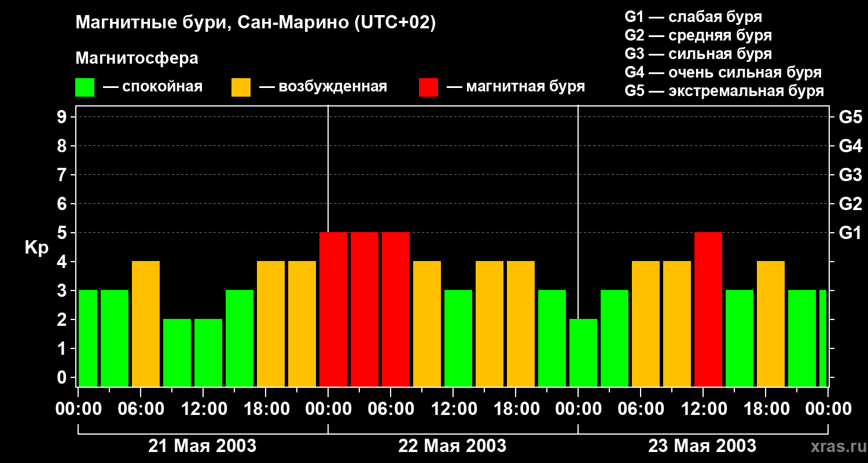Select the Kp 2 green bar after midnight 23 Мая

[x=583, y=352]
